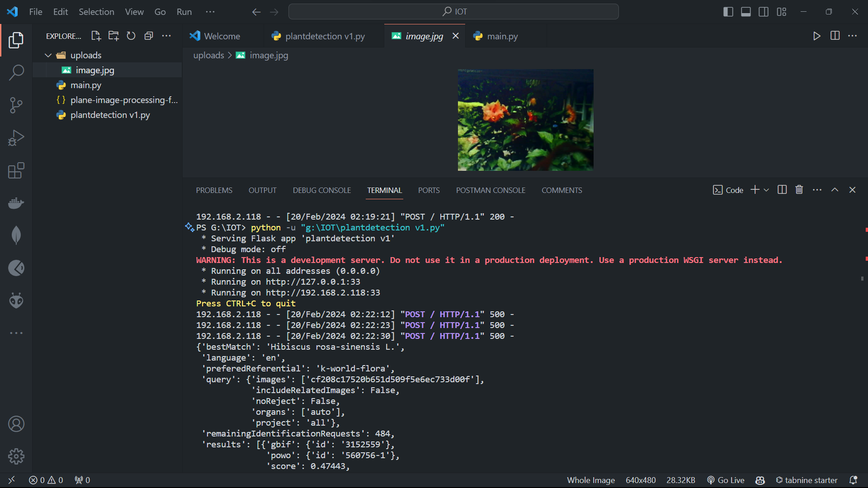Open plane-image-processing JSON file

107,100
